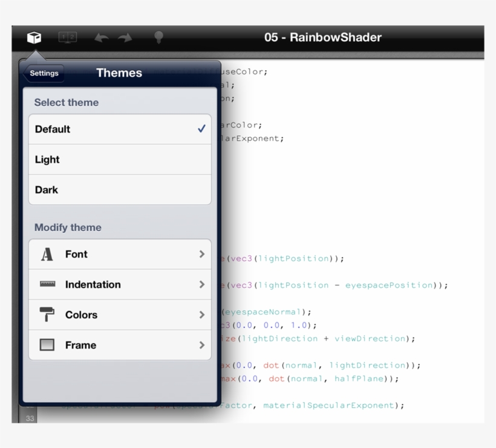Expand the Colors row chevron
This screenshot has width=496, height=448.
[x=202, y=315]
